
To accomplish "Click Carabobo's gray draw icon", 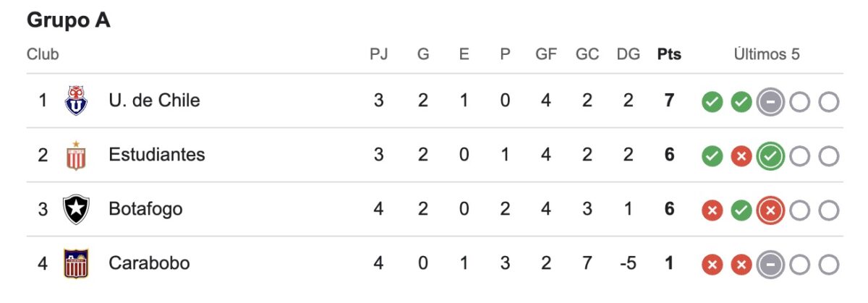I will point(770,265).
